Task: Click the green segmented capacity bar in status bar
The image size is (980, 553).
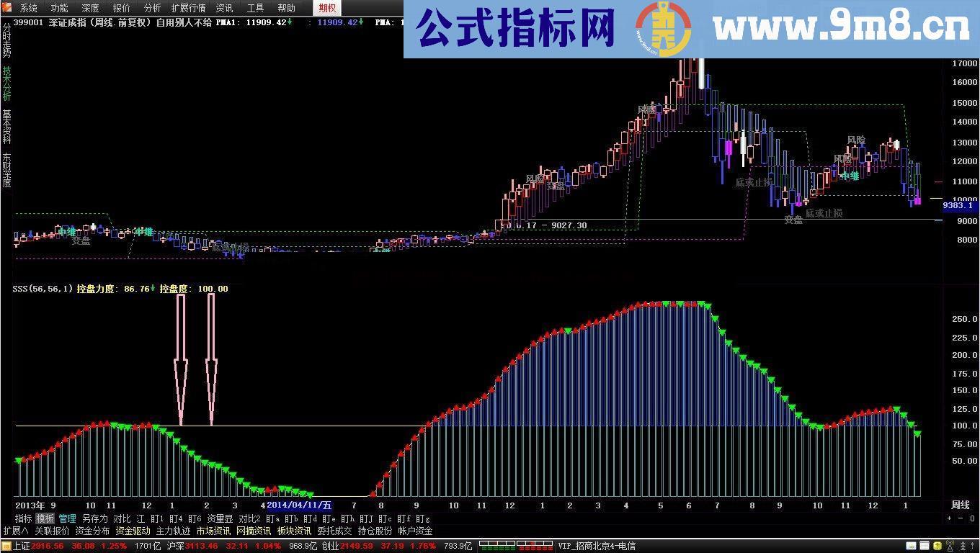Action: (497, 545)
